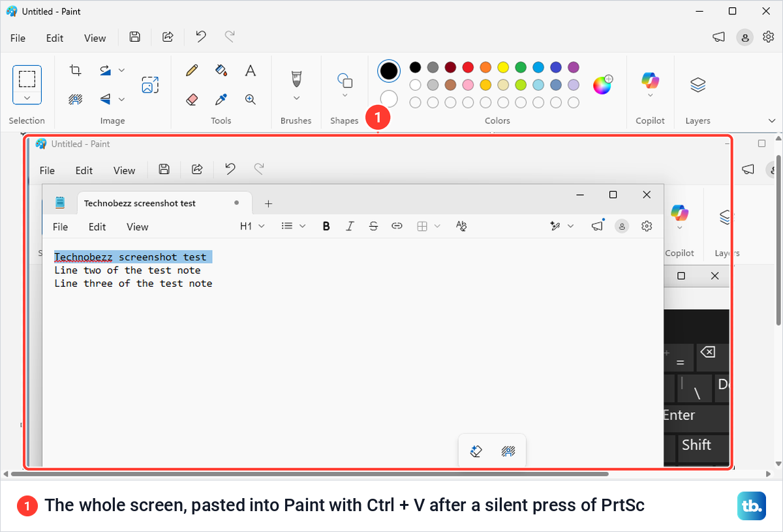Select the Text tool

pos(250,70)
